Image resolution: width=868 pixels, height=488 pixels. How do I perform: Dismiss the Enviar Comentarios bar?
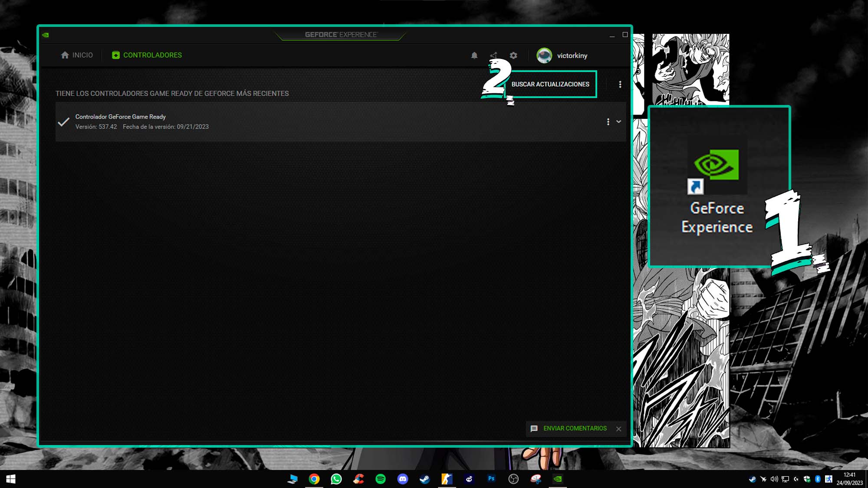pos(619,429)
